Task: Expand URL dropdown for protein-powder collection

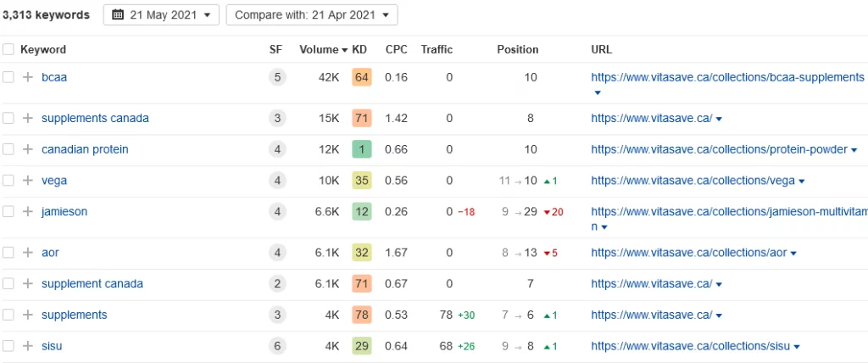Action: [854, 149]
